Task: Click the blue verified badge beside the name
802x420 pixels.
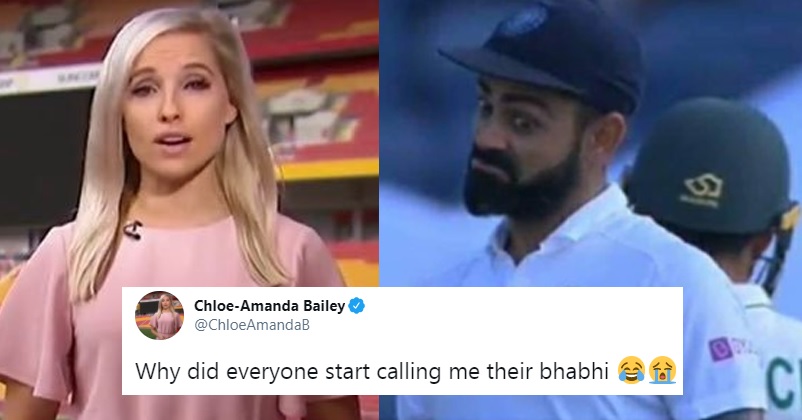Action: point(357,306)
